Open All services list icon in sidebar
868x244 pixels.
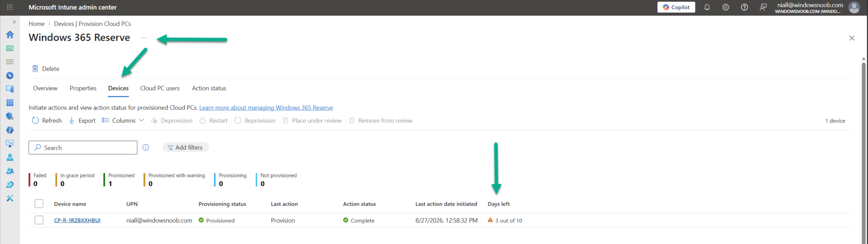coord(10,62)
